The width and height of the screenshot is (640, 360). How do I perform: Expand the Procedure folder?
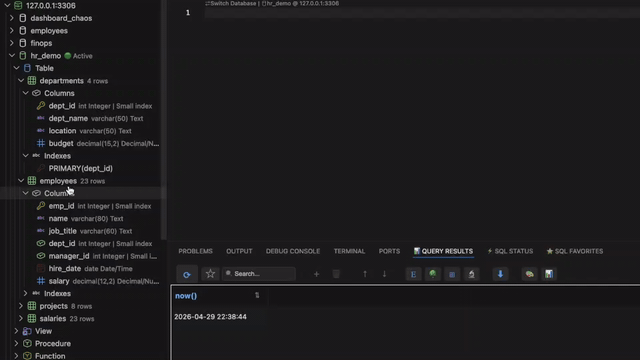16,343
